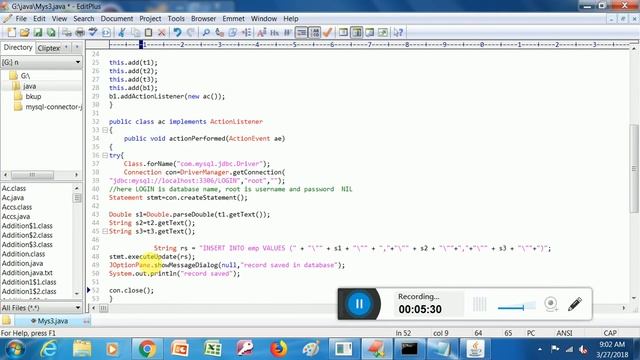This screenshot has width=640, height=360.
Task: Collapse the fold marker at line 45
Action: (105, 231)
